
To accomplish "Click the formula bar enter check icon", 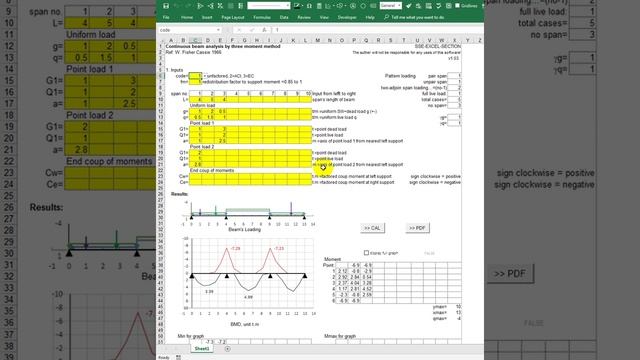I will (x=252, y=30).
